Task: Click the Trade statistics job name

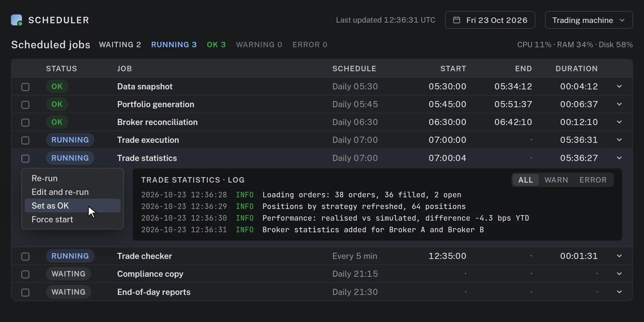Action: 147,158
